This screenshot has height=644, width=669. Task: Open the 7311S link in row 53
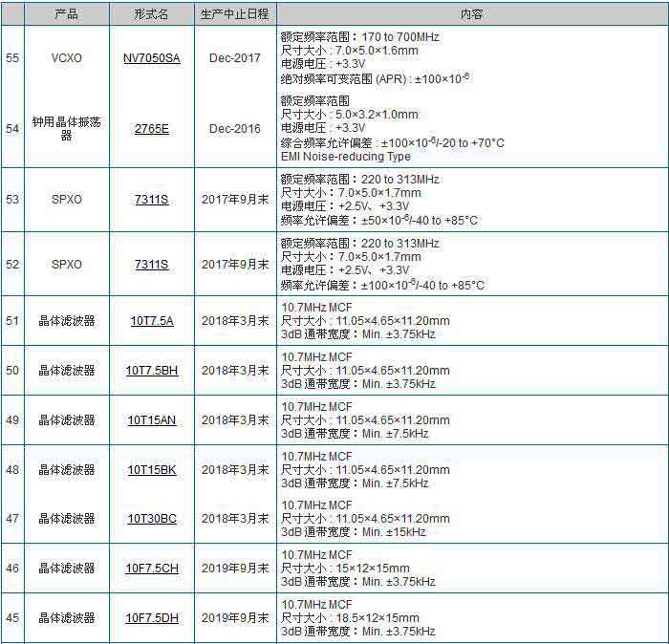point(151,200)
